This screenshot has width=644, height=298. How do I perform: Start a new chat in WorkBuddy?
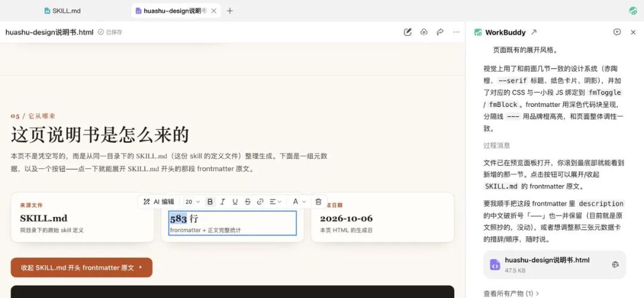(x=617, y=32)
